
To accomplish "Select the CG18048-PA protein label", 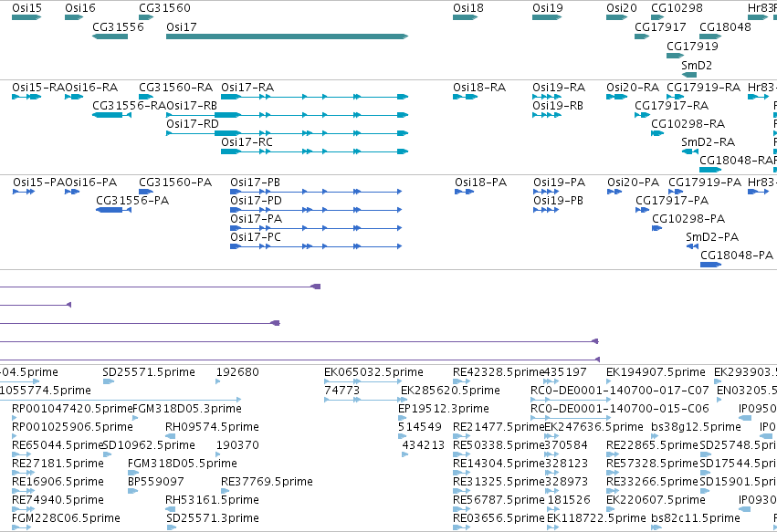I will 737,256.
